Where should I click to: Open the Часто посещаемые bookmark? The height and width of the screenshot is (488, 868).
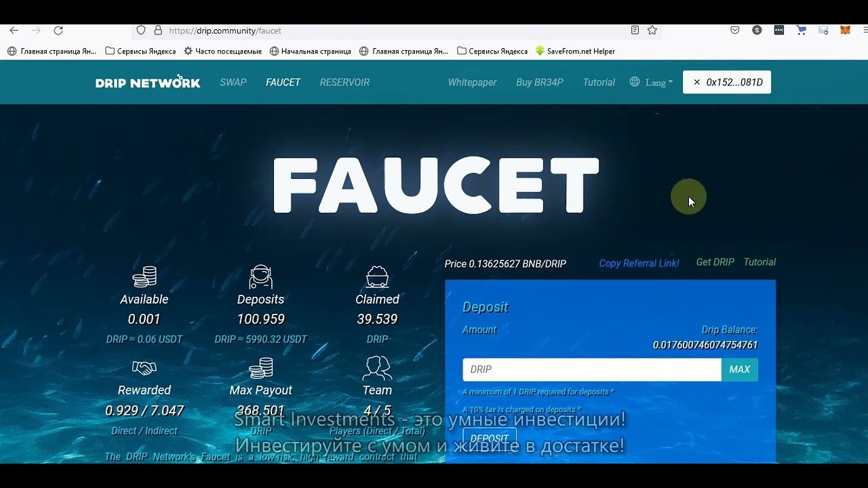(222, 51)
